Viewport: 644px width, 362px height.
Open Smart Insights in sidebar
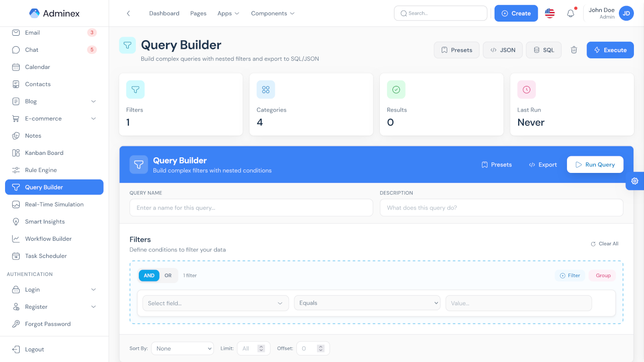click(54, 222)
